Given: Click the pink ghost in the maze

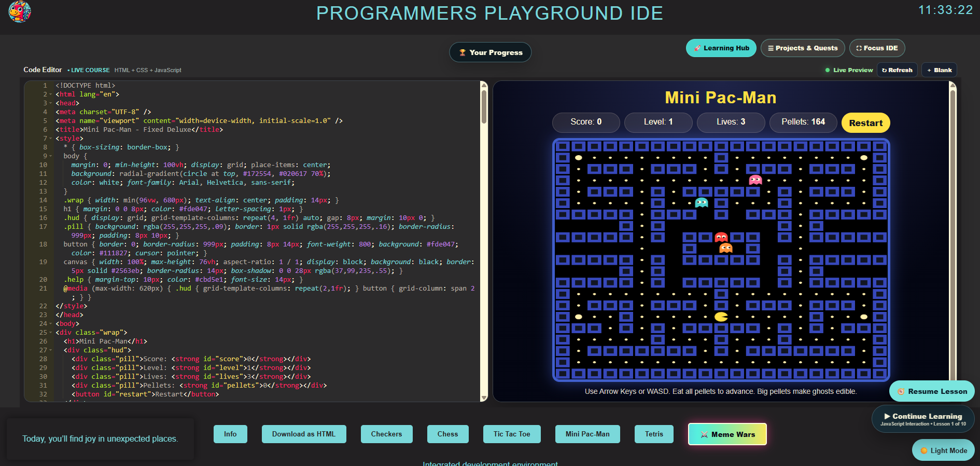Looking at the screenshot, I should pos(755,180).
